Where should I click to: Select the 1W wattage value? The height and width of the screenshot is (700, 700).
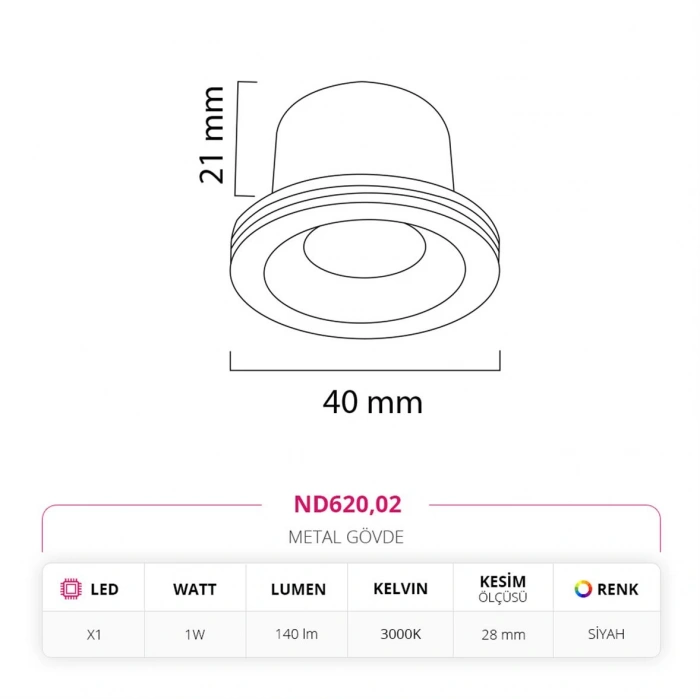[194, 633]
